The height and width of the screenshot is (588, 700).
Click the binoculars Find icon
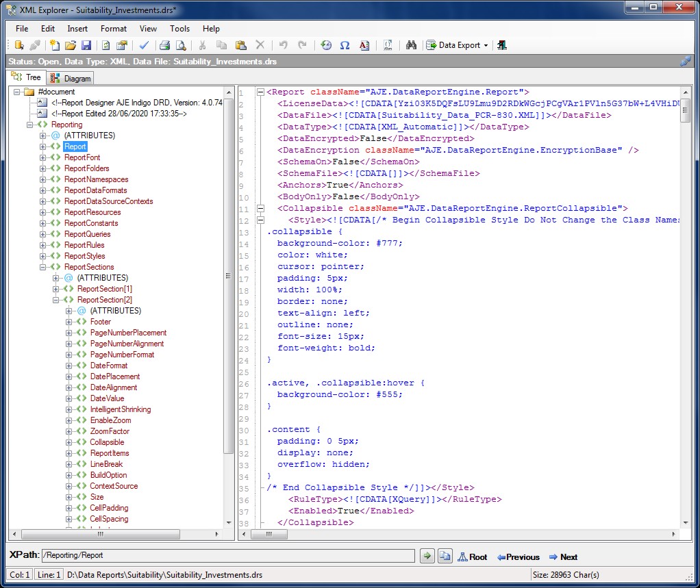[x=411, y=45]
